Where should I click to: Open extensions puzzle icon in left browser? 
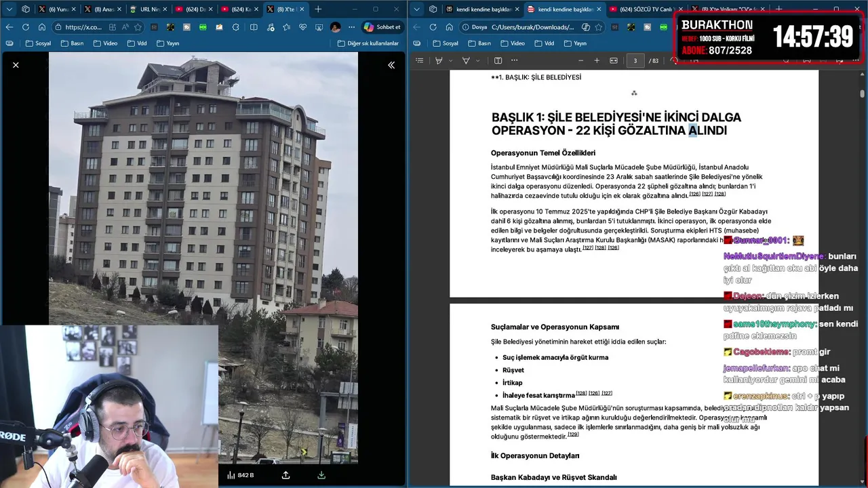tap(235, 27)
